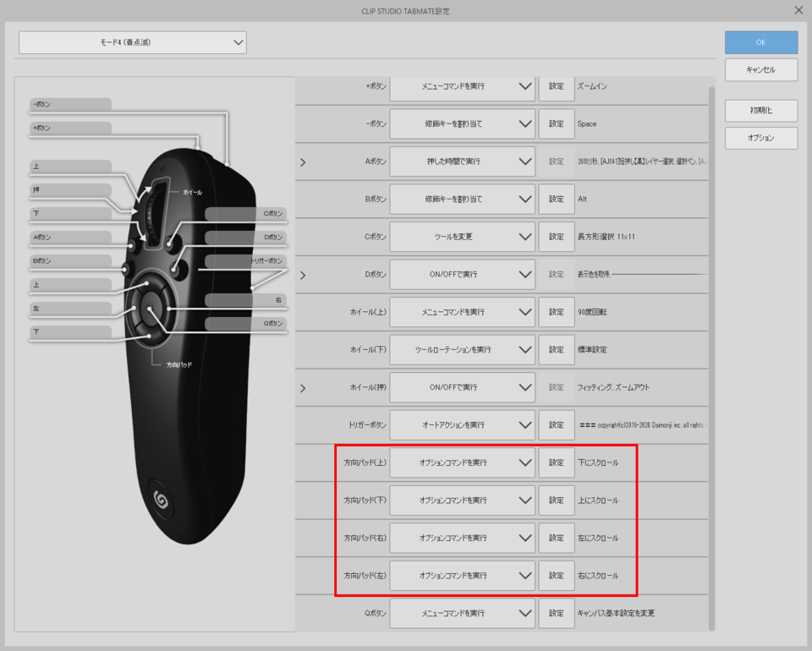Expand the Aボタン row chevron

(303, 161)
